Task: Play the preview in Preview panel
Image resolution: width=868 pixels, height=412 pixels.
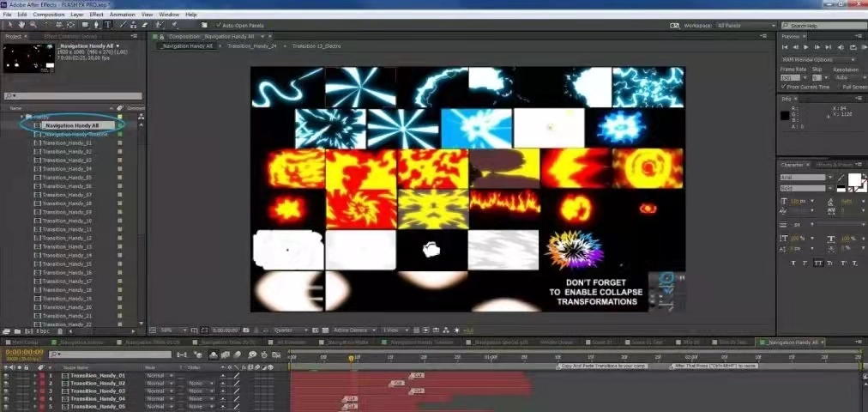Action: pos(806,47)
